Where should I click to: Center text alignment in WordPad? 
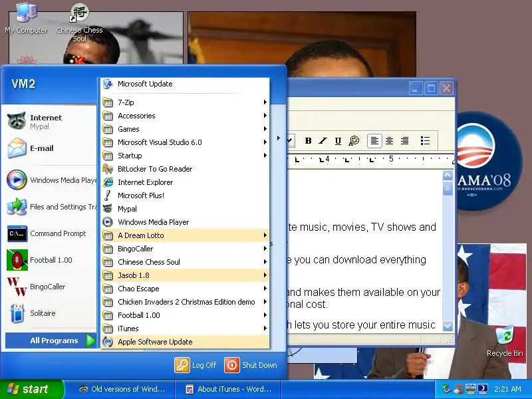pyautogui.click(x=390, y=140)
